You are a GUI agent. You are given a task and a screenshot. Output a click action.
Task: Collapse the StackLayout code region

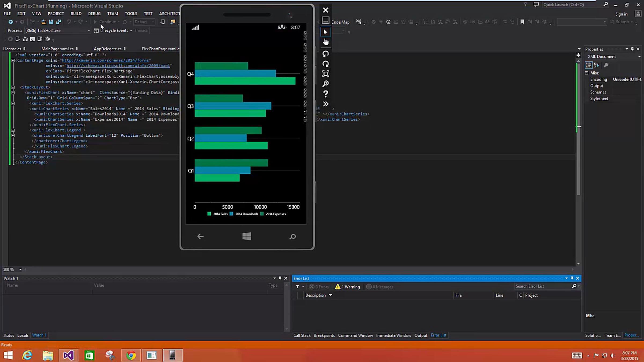[13, 87]
